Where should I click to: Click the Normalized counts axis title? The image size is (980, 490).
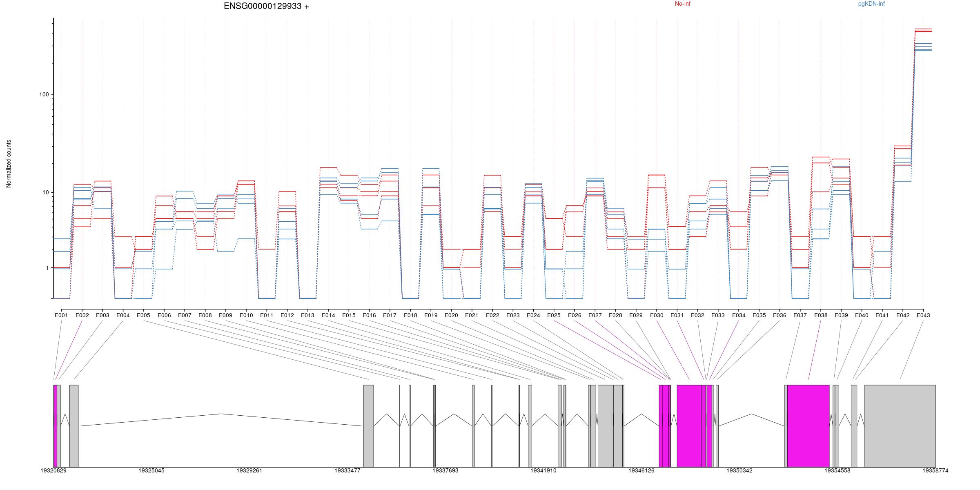pyautogui.click(x=9, y=163)
